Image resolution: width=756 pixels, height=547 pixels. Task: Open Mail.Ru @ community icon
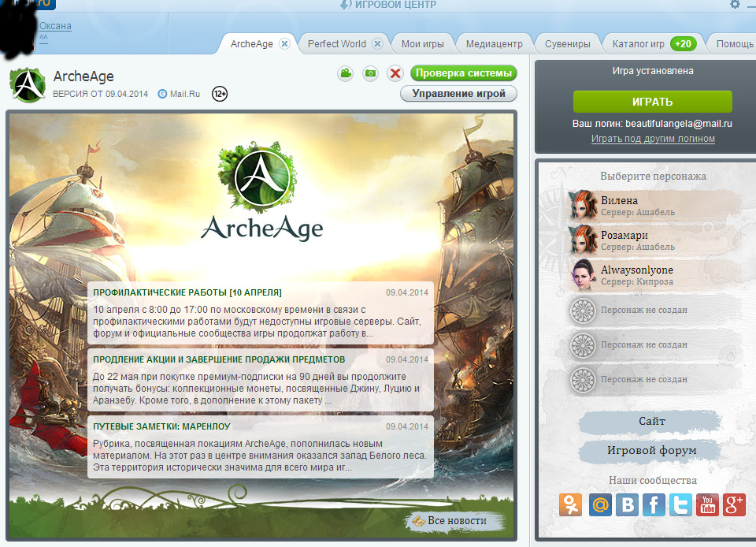[600, 505]
